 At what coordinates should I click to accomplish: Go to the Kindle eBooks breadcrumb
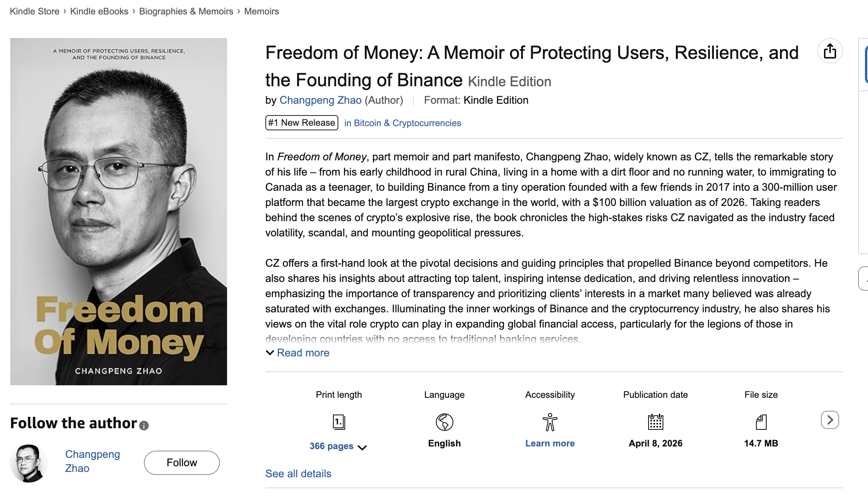point(99,11)
